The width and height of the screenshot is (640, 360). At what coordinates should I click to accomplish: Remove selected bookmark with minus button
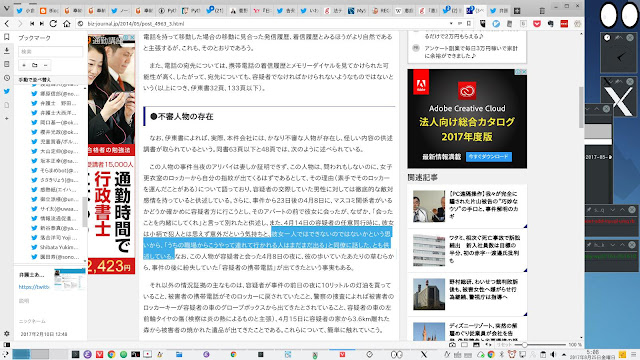coord(46,65)
